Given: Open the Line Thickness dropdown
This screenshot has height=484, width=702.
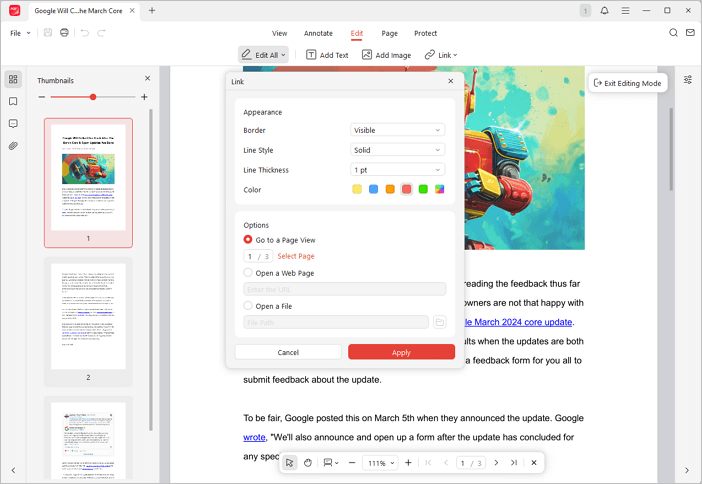Looking at the screenshot, I should click(397, 170).
